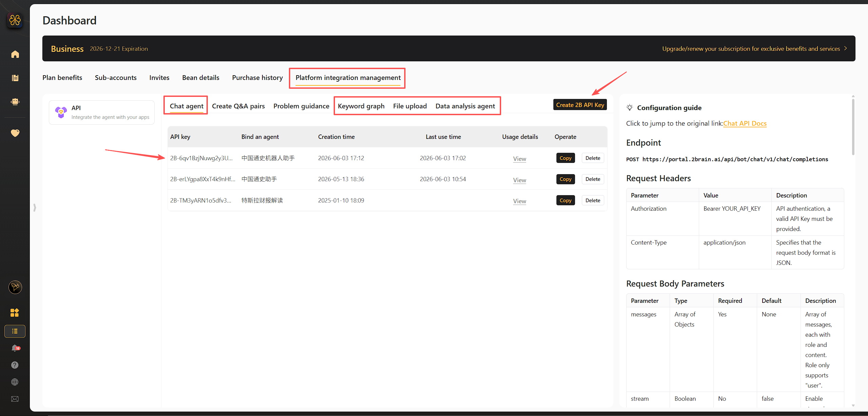
Task: Select the list dashboard sidebar icon
Action: 15,331
